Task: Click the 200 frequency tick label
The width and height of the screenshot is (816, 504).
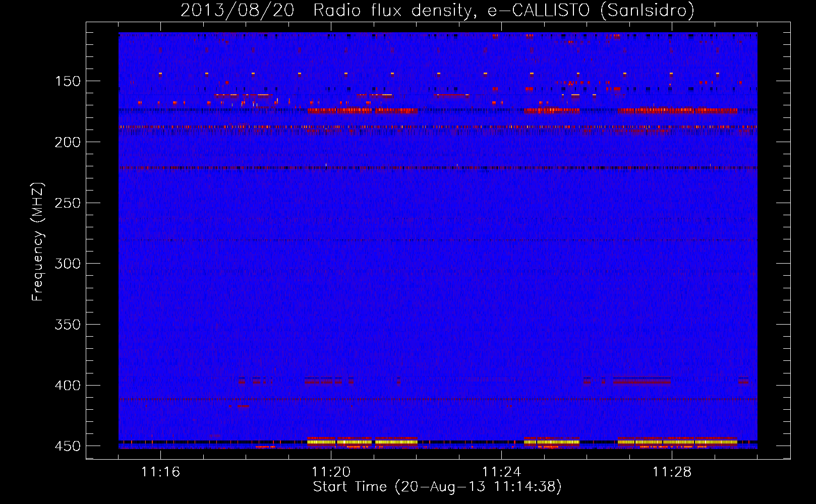Action: click(x=67, y=142)
